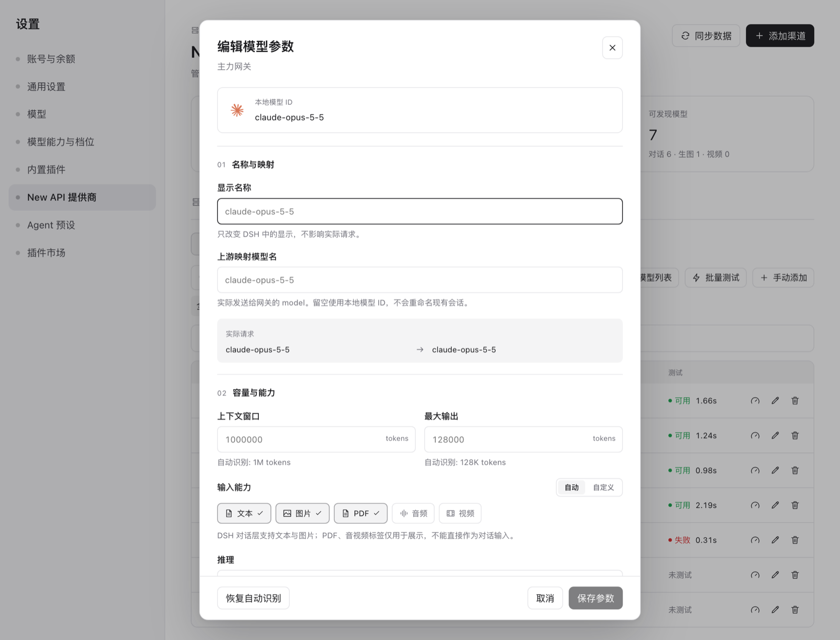Screen dimensions: 840x640
Task: Open 模型能力与档位 in settings sidebar
Action: click(x=82, y=142)
